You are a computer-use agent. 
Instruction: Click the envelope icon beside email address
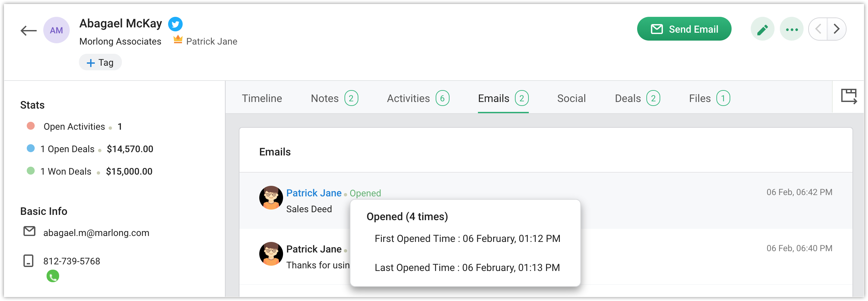coord(29,231)
